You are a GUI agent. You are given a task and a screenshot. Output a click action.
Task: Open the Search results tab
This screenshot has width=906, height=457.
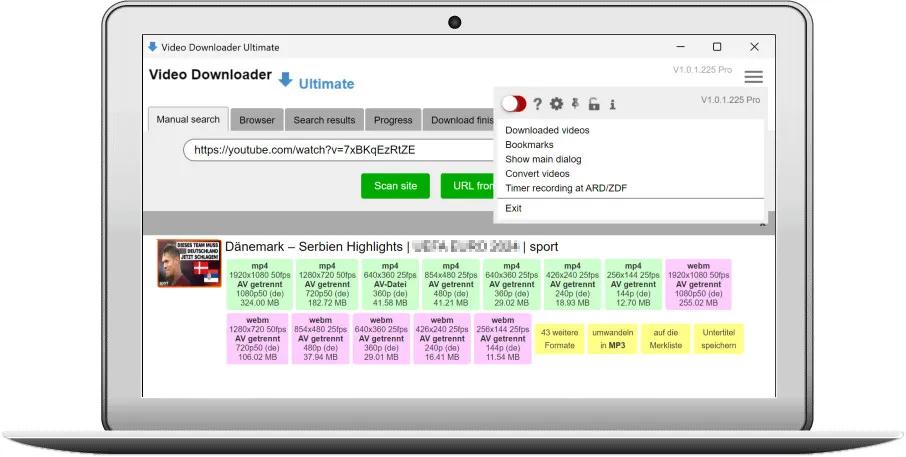click(324, 120)
